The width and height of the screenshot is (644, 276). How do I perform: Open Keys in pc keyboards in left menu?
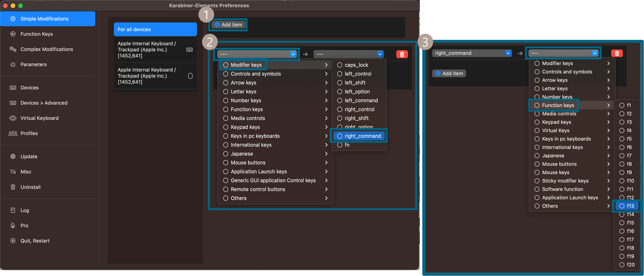(275, 136)
